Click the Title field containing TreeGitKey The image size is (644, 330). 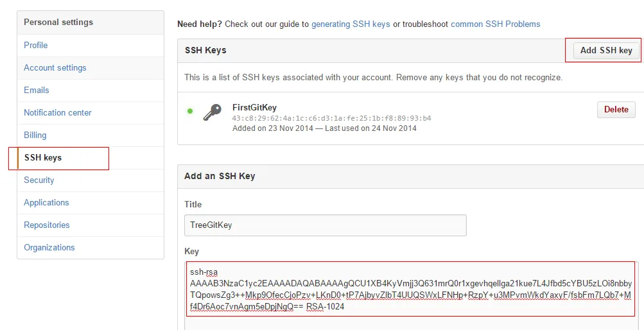[x=325, y=225]
